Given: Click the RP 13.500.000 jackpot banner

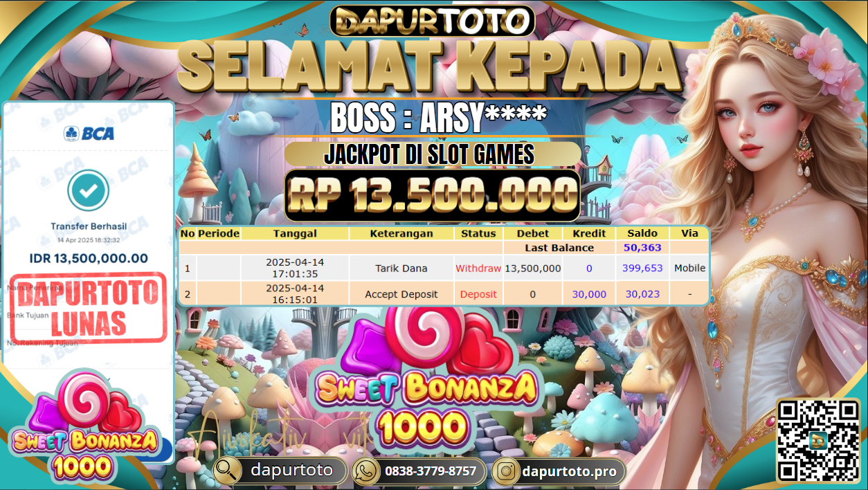Looking at the screenshot, I should (433, 196).
